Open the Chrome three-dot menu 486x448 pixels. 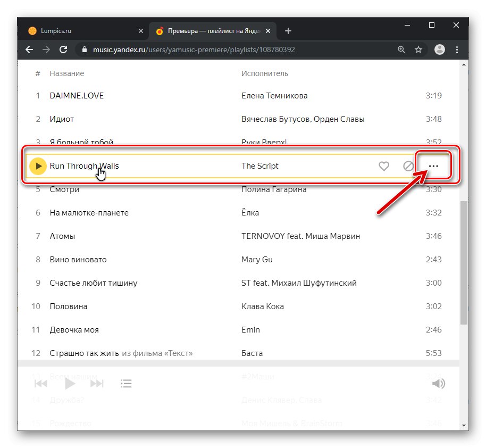[457, 49]
